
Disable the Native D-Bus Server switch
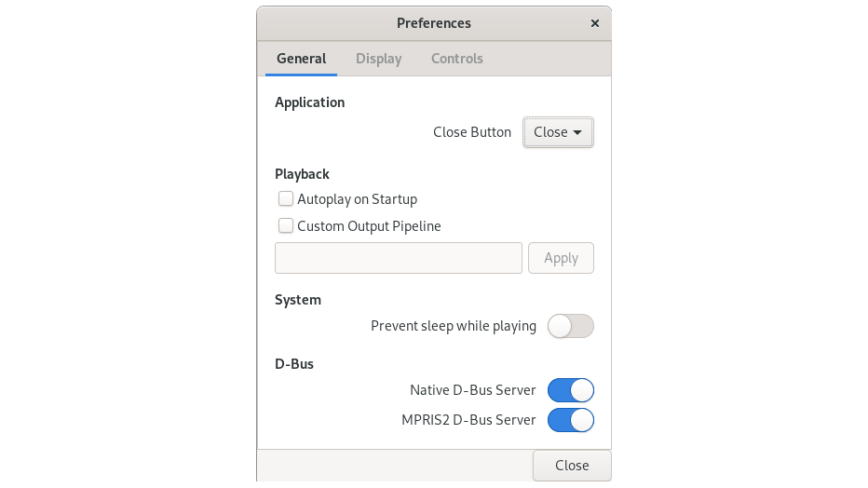tap(570, 390)
